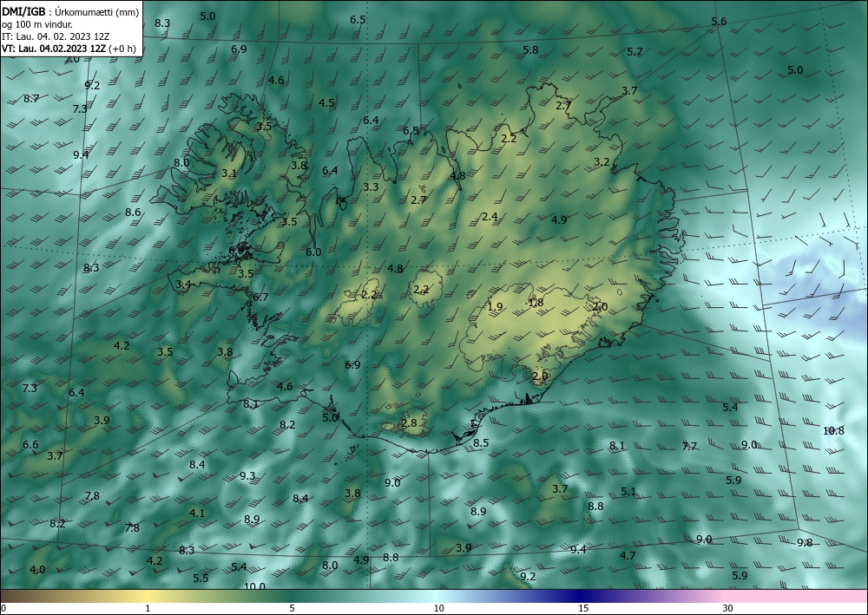Click the 5.1 value on the map
868x615 pixels.
point(628,491)
